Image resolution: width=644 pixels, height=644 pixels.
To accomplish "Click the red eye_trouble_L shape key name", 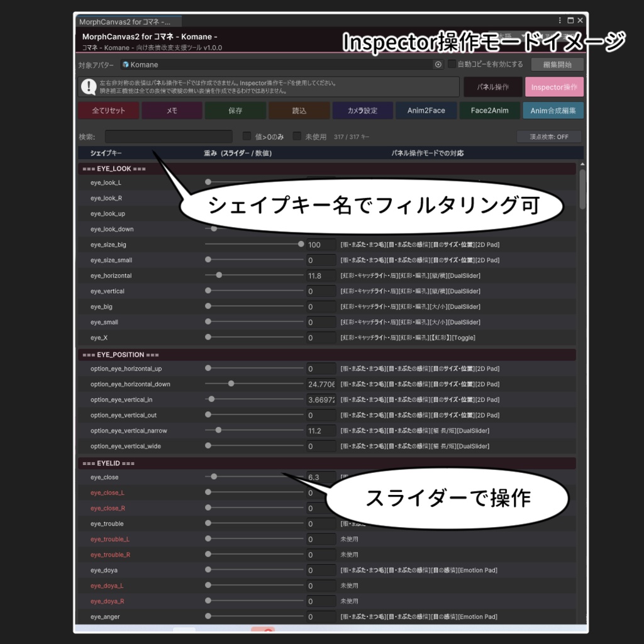I will tap(110, 539).
